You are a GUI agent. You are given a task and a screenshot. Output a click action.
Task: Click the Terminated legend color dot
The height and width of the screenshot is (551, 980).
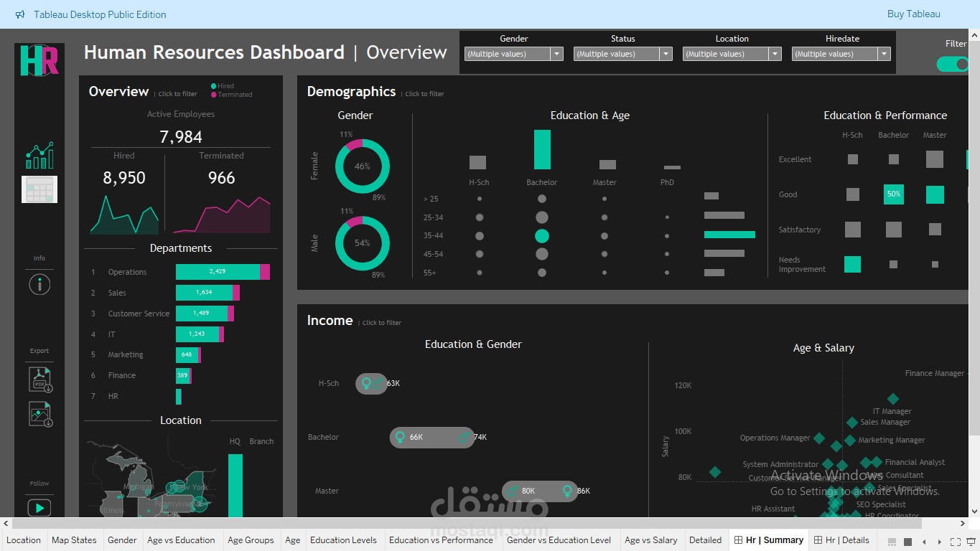(213, 95)
